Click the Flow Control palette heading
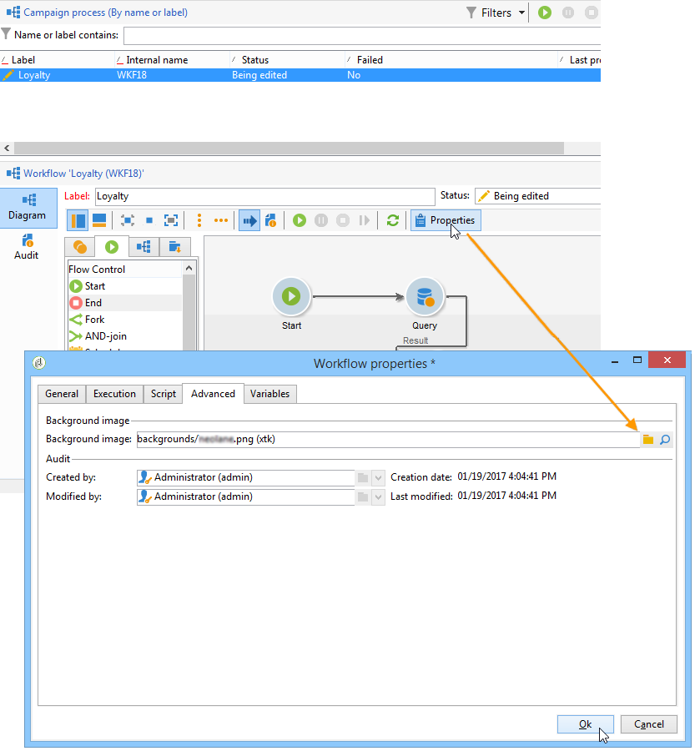Image resolution: width=700 pixels, height=756 pixels. (x=97, y=270)
